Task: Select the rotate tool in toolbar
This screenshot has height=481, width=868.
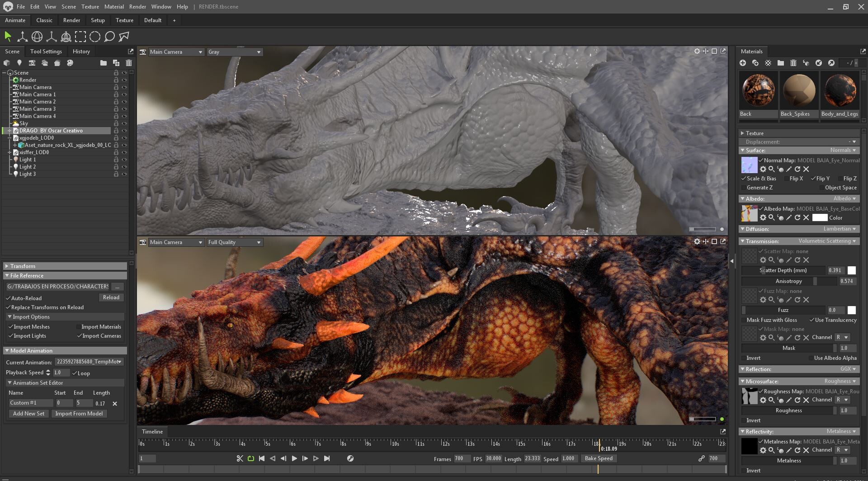Action: click(37, 37)
